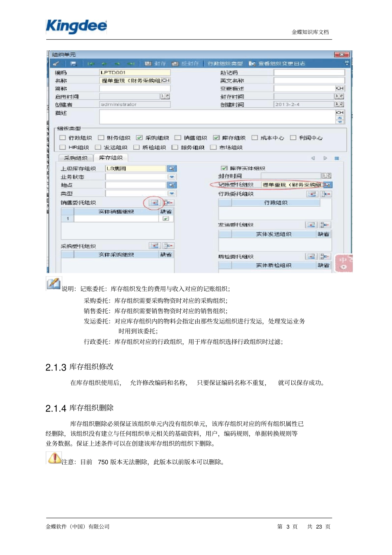Click the new-record icon at the toolbar's start
392x555 pixels.
(x=56, y=64)
